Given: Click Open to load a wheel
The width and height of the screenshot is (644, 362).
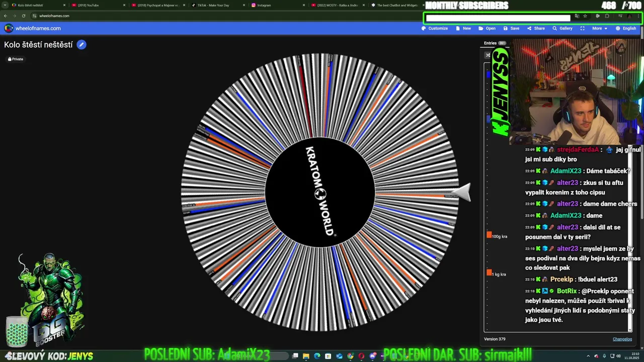Looking at the screenshot, I should click(487, 28).
